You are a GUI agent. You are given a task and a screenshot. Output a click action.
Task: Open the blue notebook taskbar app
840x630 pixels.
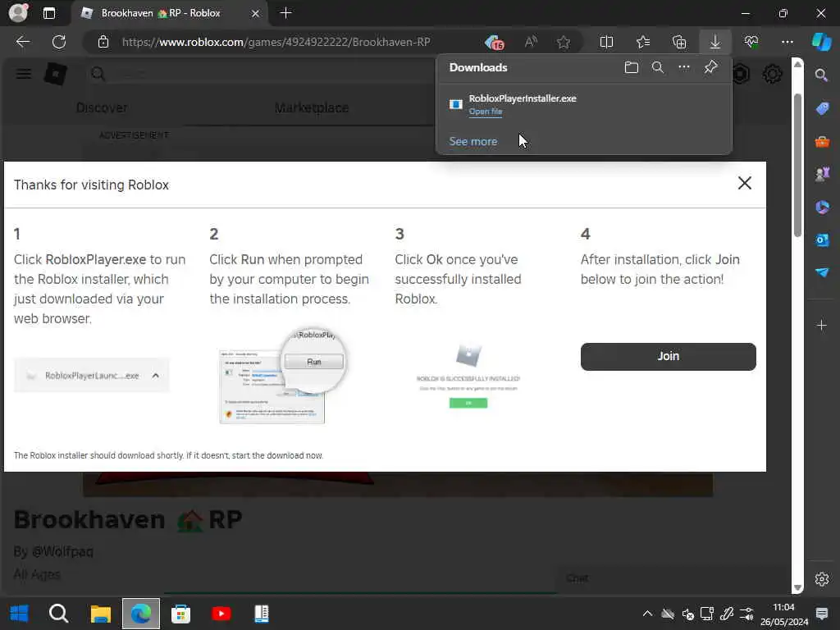[x=262, y=614]
